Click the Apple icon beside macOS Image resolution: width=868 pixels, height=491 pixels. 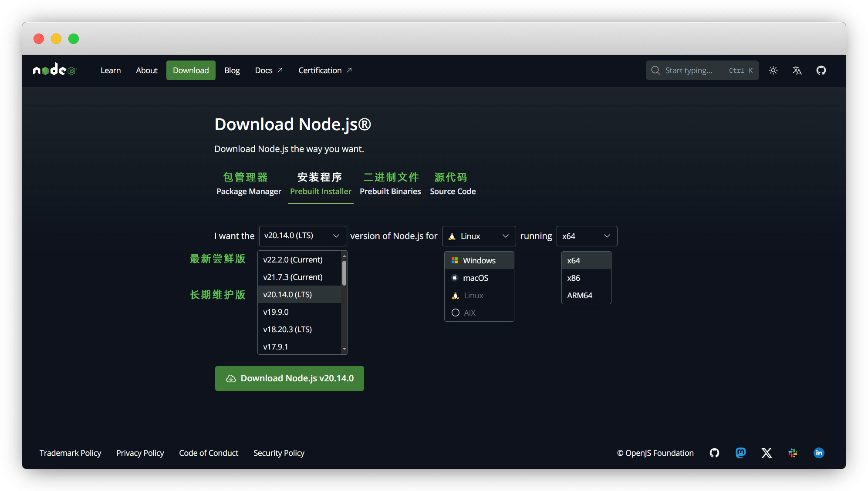point(455,278)
